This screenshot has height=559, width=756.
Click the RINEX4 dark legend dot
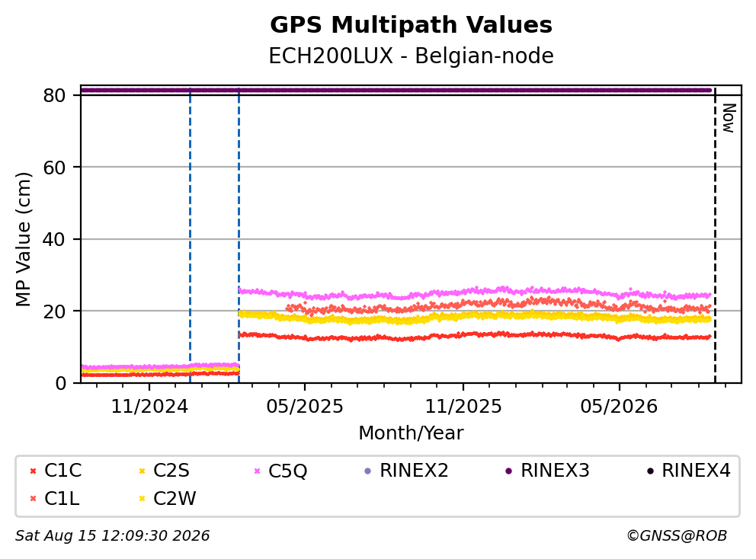click(x=650, y=471)
